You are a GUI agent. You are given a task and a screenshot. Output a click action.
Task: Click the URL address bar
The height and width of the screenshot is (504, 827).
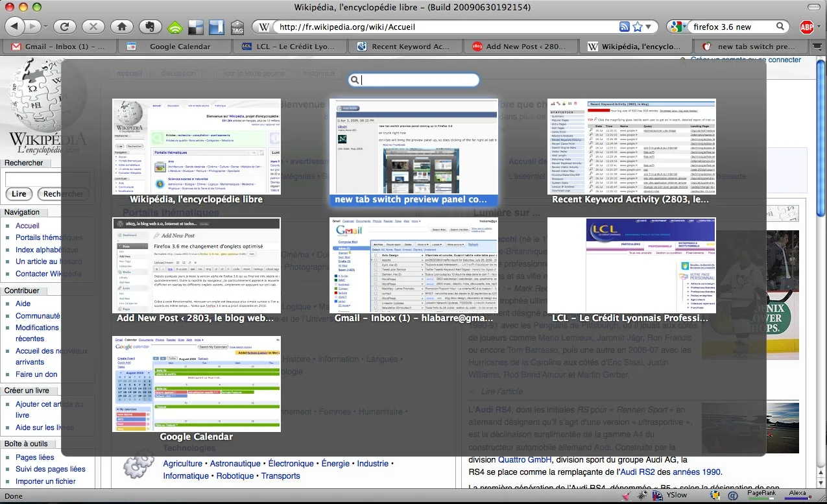[x=445, y=27]
